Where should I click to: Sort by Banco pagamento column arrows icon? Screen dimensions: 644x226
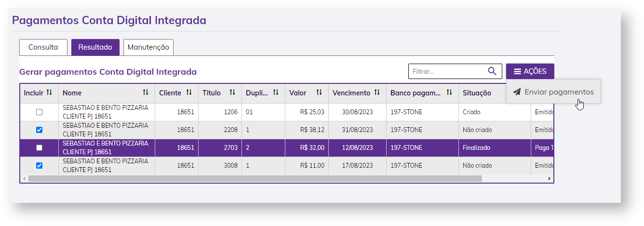pyautogui.click(x=449, y=93)
